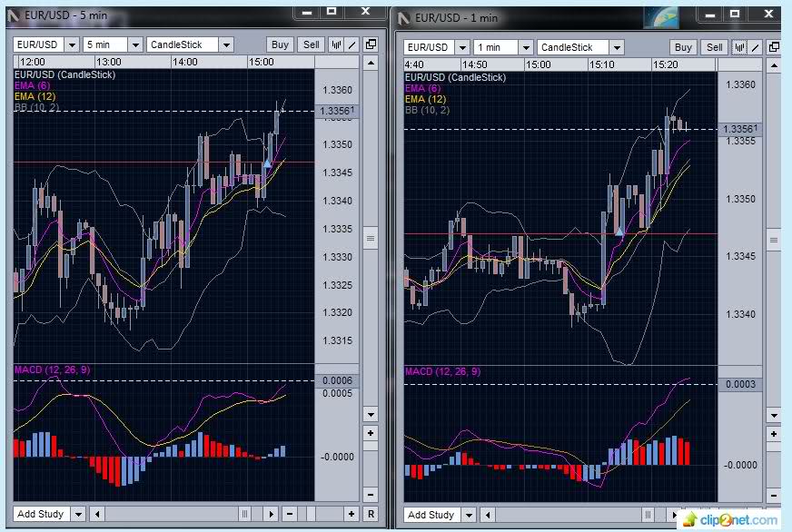Select line drawing tool in 5 min window
Viewport: 792px width, 532px height.
click(352, 44)
